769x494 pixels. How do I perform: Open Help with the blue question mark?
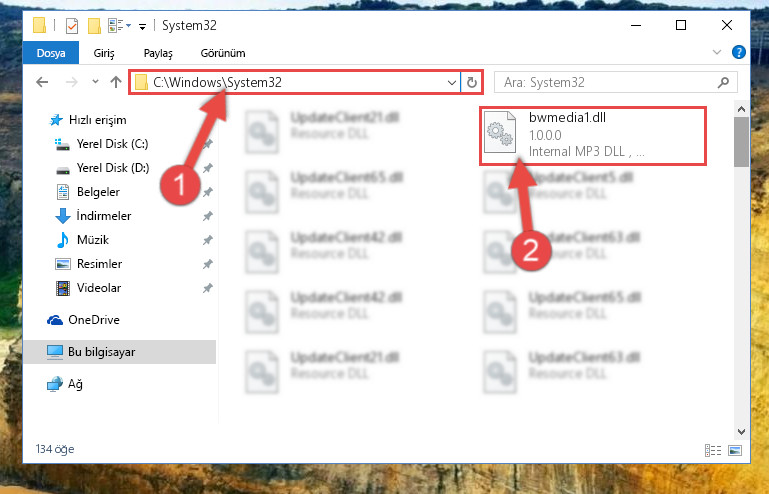point(739,52)
